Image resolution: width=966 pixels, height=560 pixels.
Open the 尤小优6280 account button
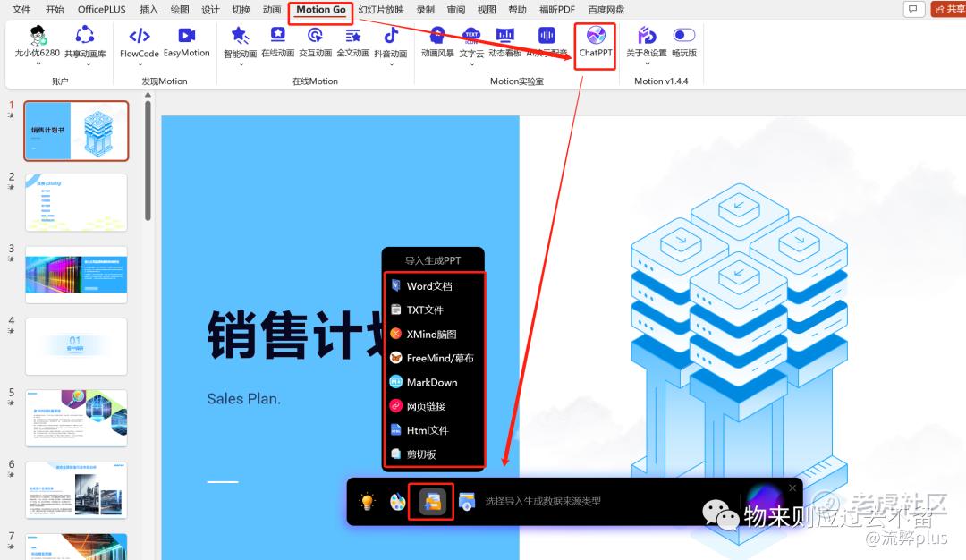tap(38, 41)
